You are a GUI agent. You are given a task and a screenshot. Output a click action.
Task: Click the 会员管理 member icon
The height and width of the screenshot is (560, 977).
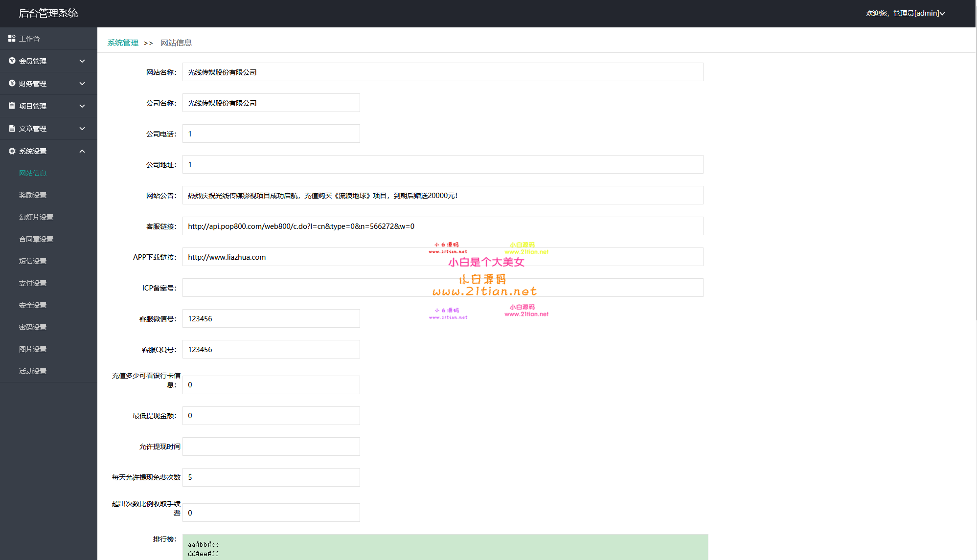click(12, 61)
